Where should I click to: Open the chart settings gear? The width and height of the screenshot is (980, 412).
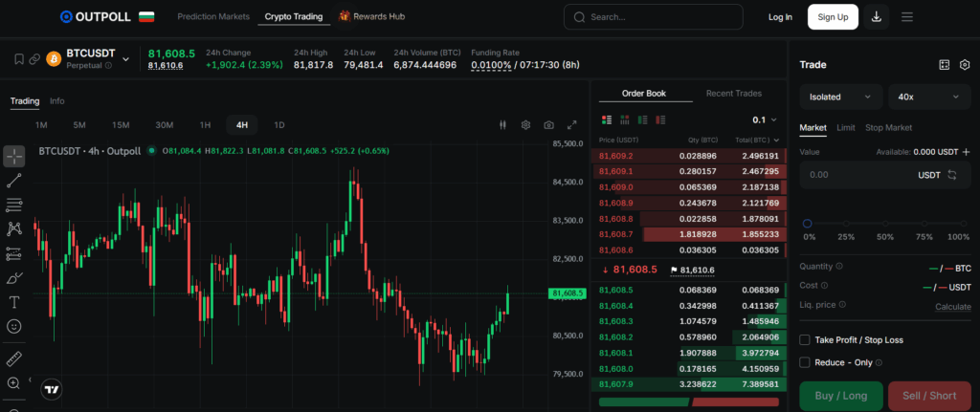525,125
